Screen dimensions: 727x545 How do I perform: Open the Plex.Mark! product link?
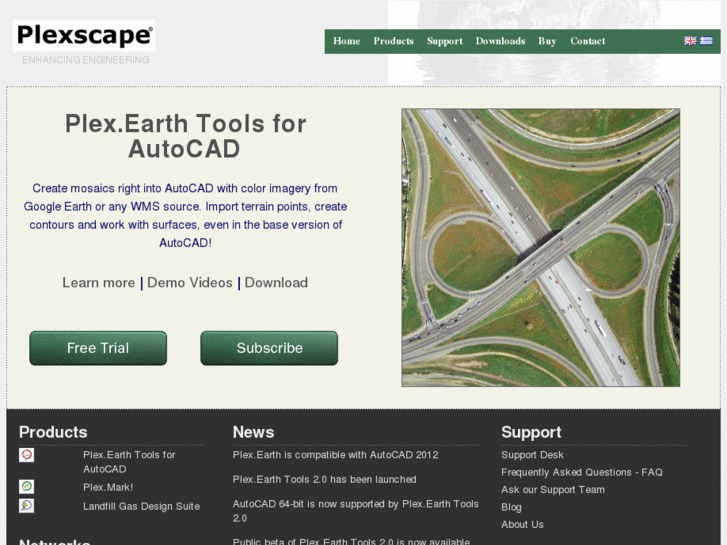pos(108,487)
